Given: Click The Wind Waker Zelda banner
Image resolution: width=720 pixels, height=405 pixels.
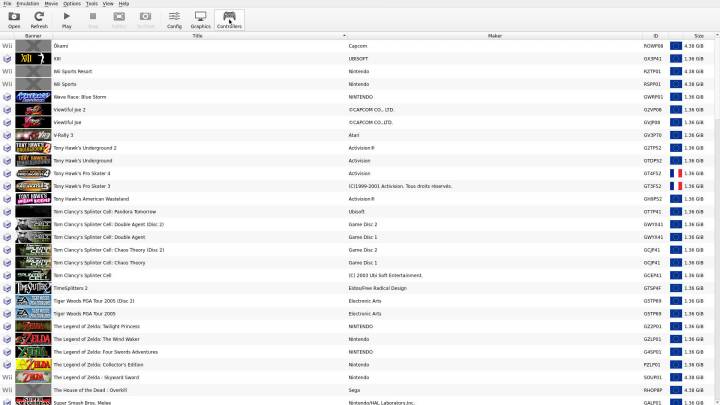Looking at the screenshot, I should click(x=33, y=339).
